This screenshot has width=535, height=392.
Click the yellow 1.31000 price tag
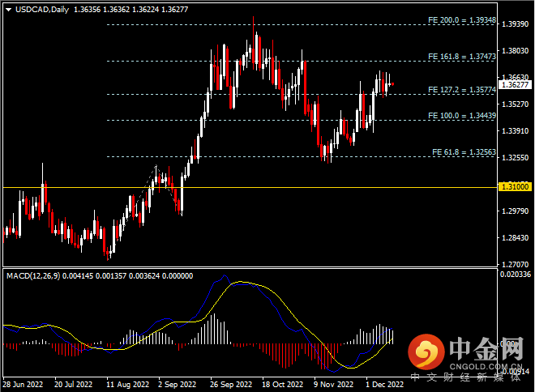516,187
